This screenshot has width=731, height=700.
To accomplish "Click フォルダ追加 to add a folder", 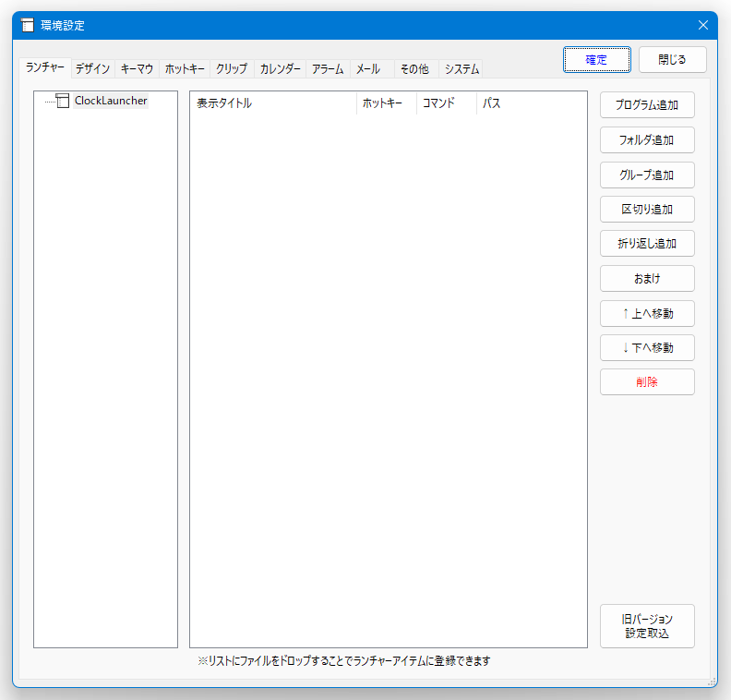I will [647, 139].
